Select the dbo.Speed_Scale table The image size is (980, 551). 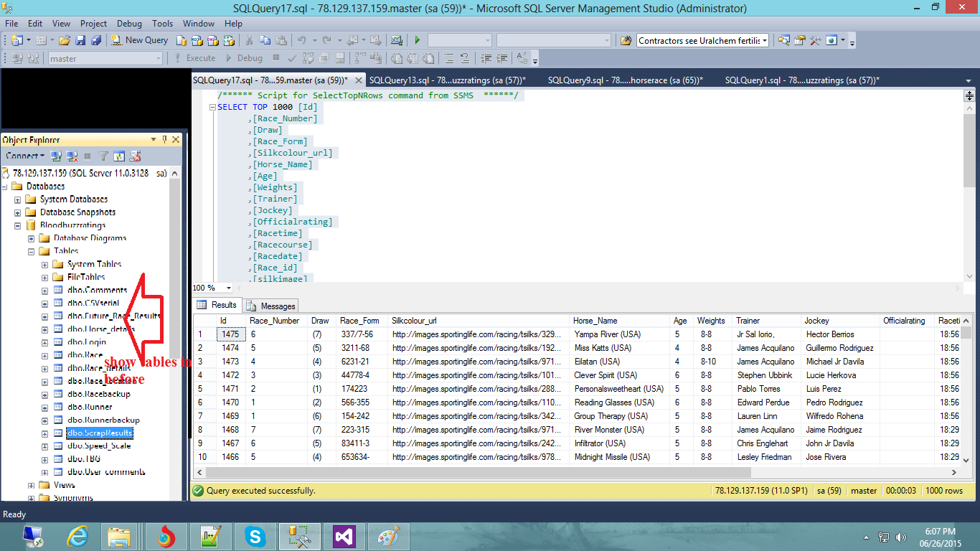99,446
